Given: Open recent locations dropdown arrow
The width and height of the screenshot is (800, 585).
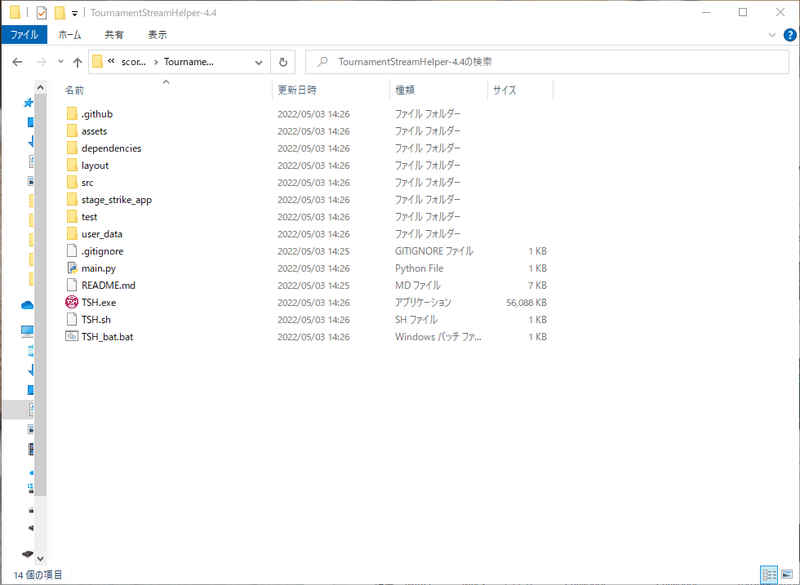Looking at the screenshot, I should pos(60,62).
